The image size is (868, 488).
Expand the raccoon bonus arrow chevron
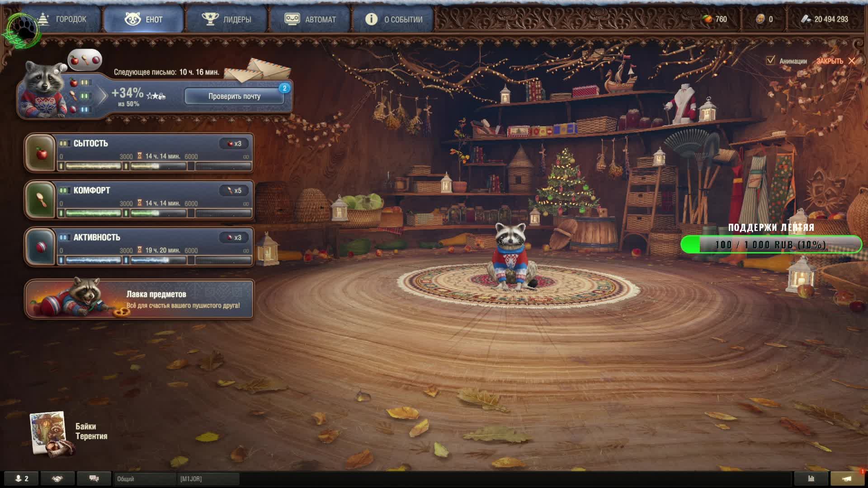tap(103, 96)
